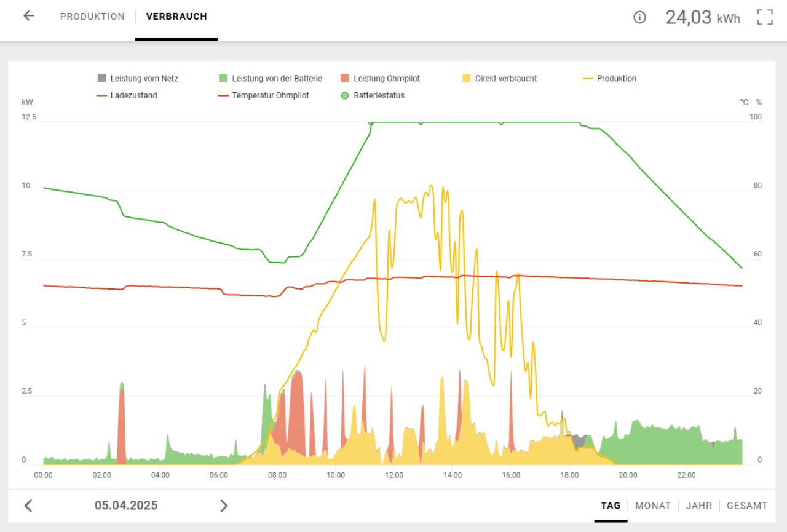The height and width of the screenshot is (532, 787).
Task: Toggle the Leistung Ohmpilot legend entry
Action: tap(380, 79)
